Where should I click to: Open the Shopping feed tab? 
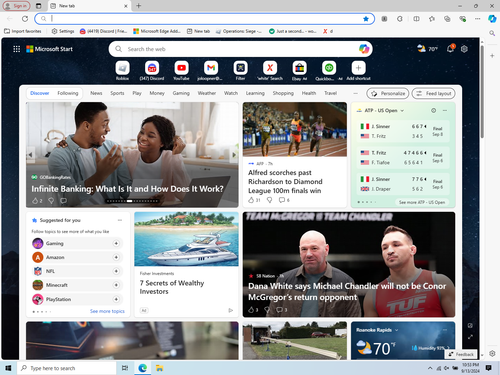283,93
